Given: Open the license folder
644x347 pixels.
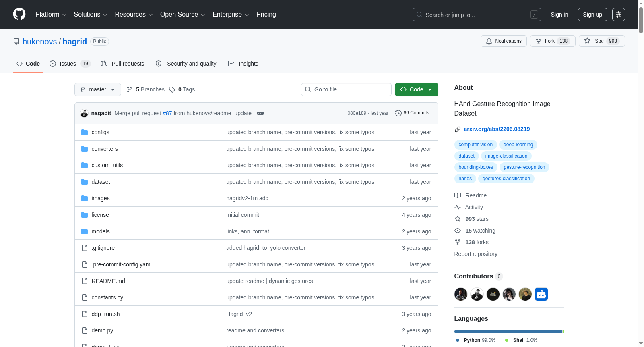Looking at the screenshot, I should [x=100, y=215].
